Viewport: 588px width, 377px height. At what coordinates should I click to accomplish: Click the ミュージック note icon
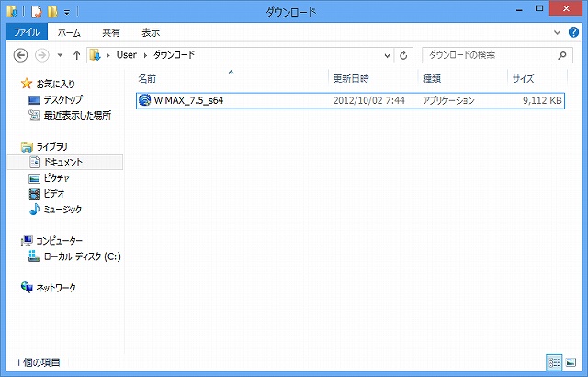34,210
